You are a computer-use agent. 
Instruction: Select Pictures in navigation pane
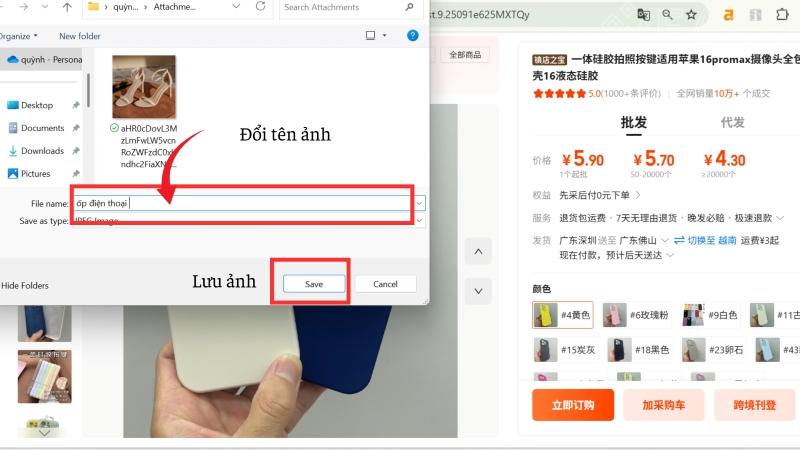(35, 174)
